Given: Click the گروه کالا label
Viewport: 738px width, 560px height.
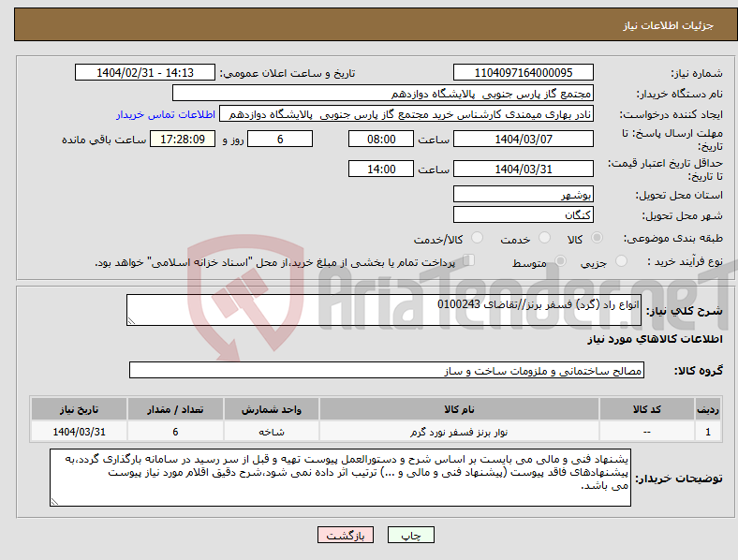Looking at the screenshot, I should 699,371.
